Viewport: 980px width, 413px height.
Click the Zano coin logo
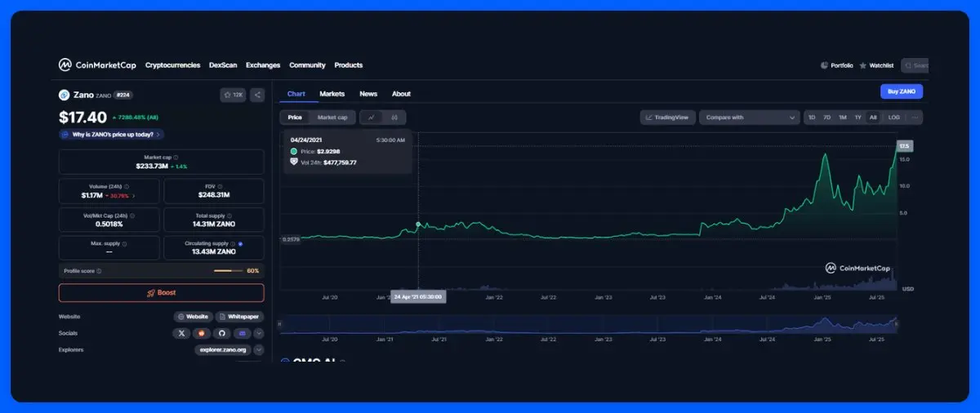(65, 95)
